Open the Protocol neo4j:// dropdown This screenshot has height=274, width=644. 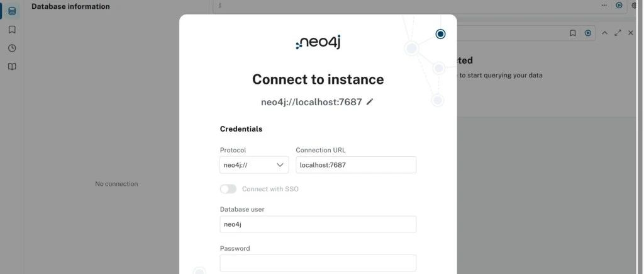point(254,165)
